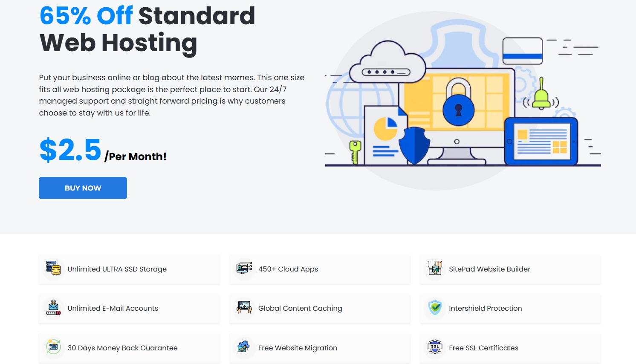Screen dimensions: 636x364
Task: Click the 450+ Cloud Apps icon
Action: pos(244,268)
